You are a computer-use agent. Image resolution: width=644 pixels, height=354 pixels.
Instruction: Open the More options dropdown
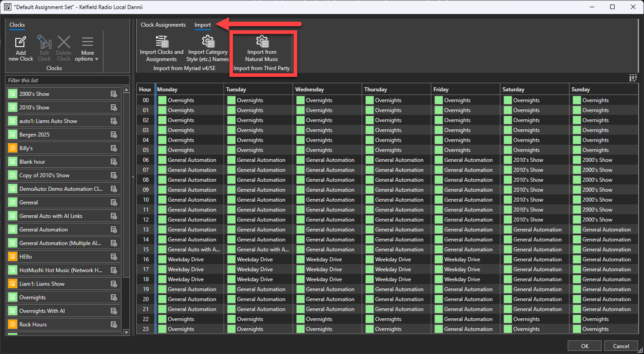[87, 49]
